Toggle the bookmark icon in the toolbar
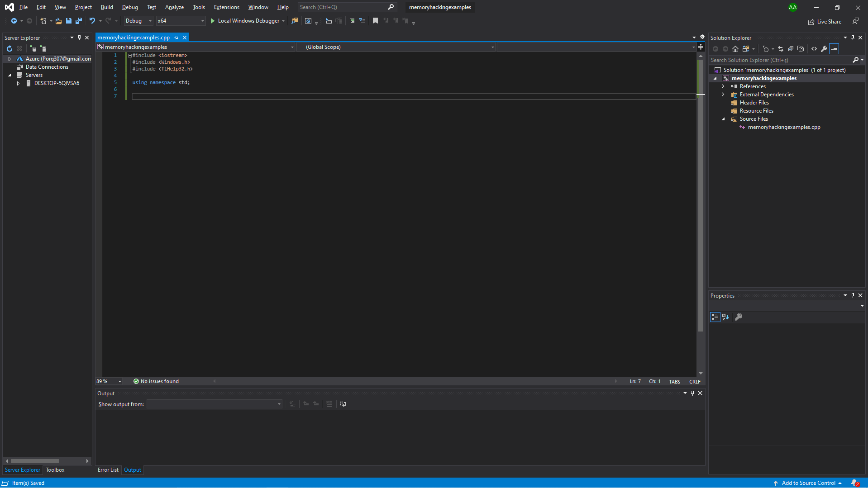The height and width of the screenshot is (488, 868). click(375, 21)
